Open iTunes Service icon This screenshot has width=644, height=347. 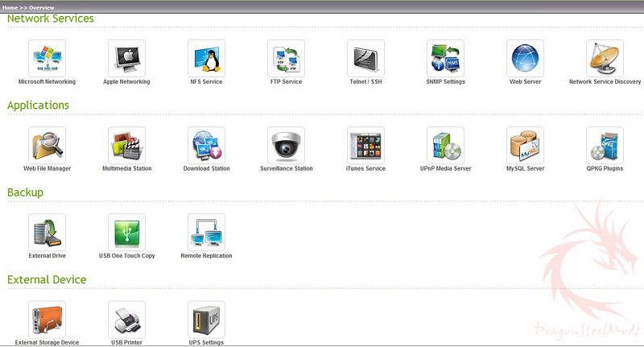[365, 145]
